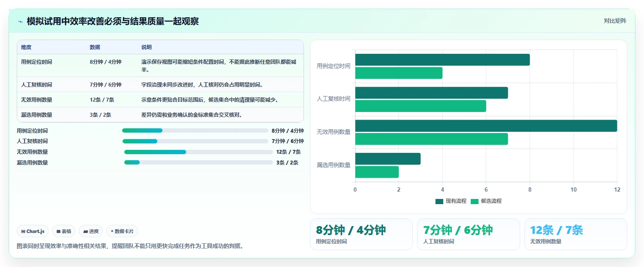Click the 说明 column header
This screenshot has height=267, width=644.
(147, 47)
